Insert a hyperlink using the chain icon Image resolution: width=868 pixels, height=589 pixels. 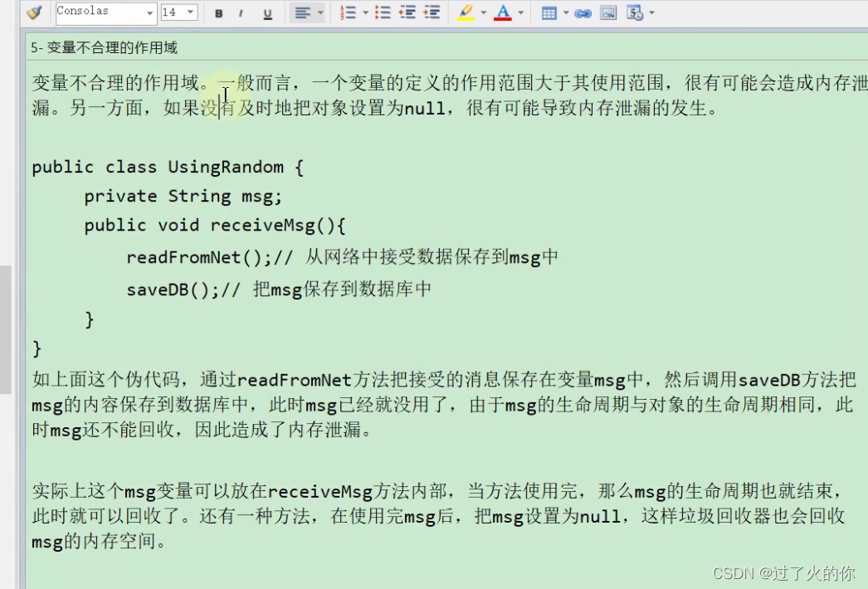click(583, 12)
